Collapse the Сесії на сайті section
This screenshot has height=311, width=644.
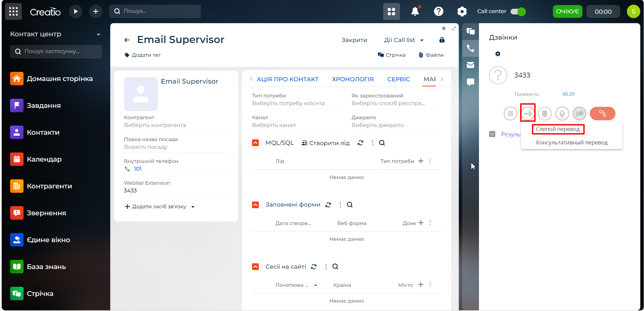coord(255,266)
